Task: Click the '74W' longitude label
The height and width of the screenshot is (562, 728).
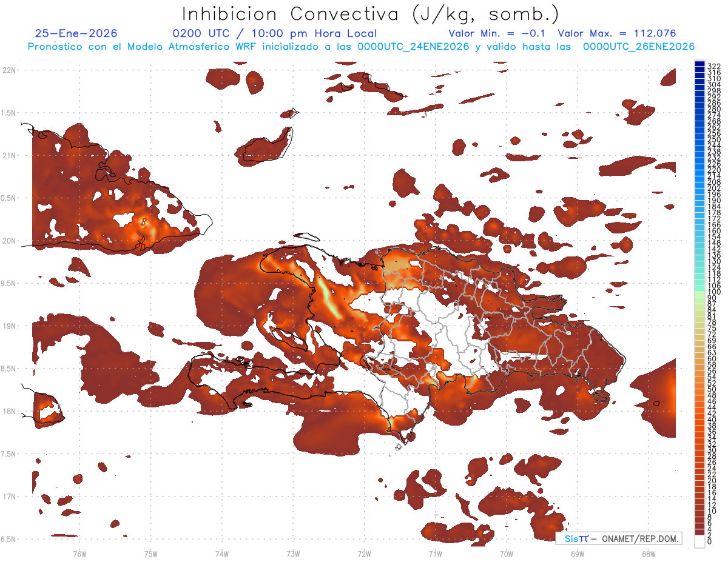Action: point(222,554)
